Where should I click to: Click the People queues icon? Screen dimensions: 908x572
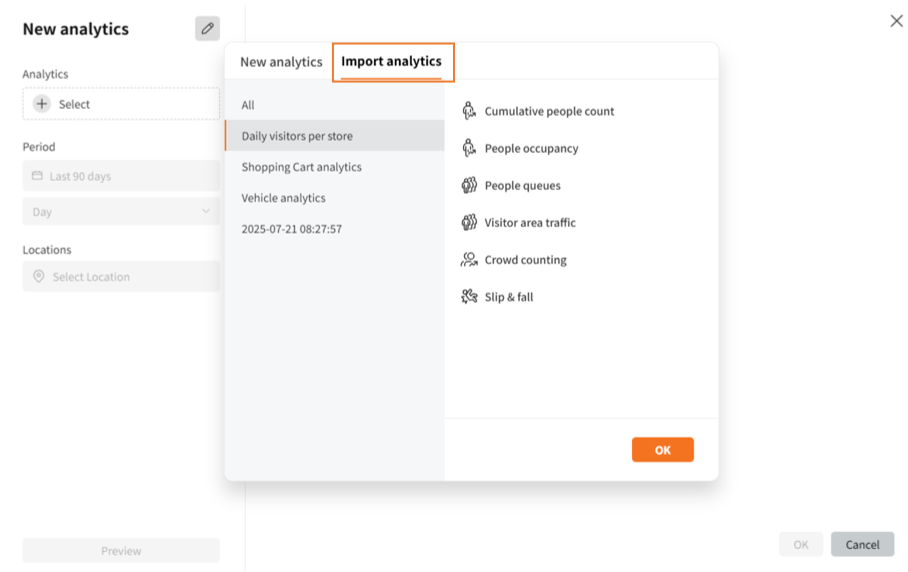(469, 185)
